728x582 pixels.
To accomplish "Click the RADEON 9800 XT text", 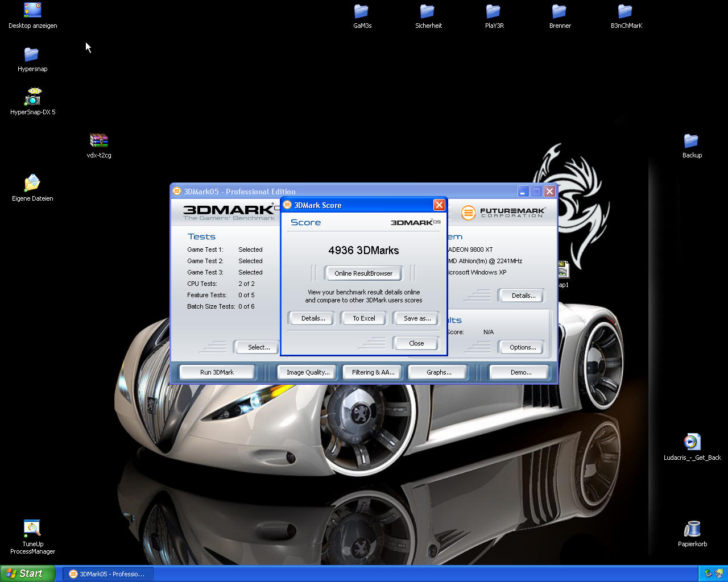I will click(470, 250).
